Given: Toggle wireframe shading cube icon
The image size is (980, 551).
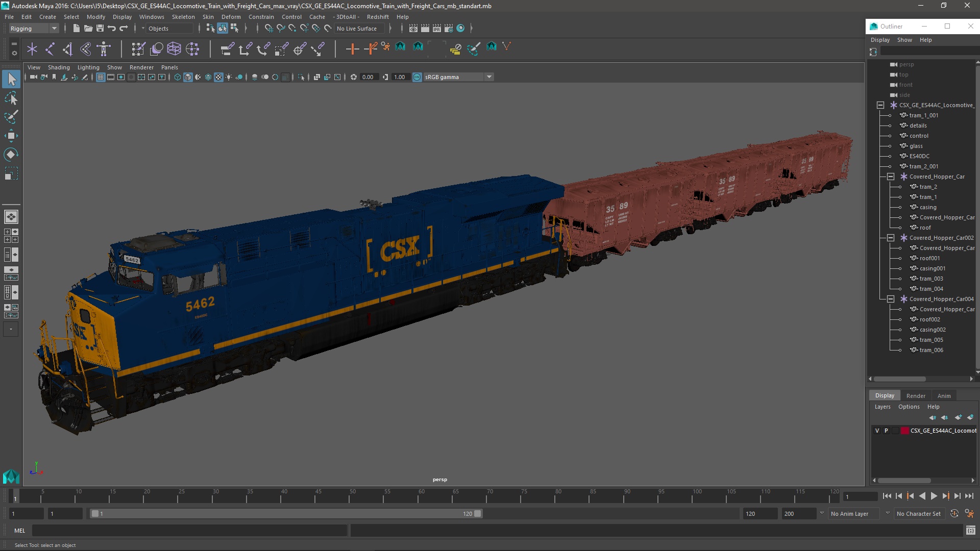Looking at the screenshot, I should point(178,77).
